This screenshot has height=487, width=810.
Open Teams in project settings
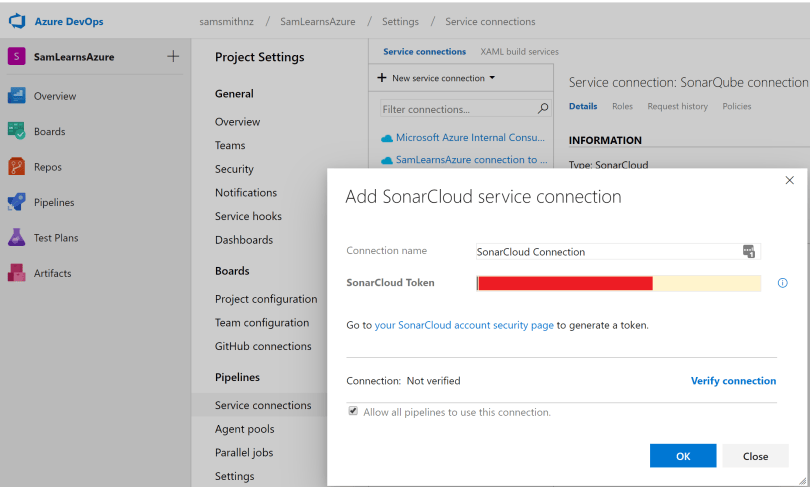coord(230,146)
